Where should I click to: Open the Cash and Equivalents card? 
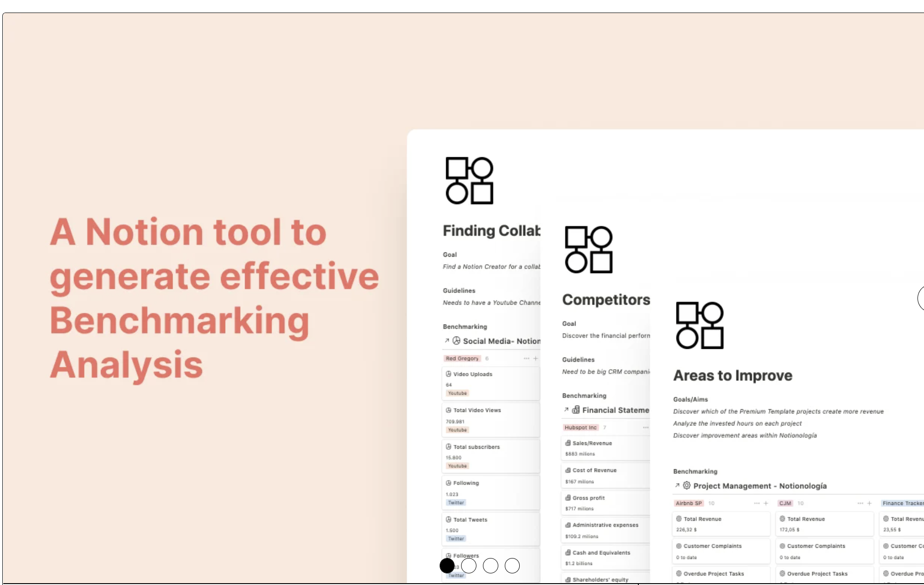click(x=606, y=558)
